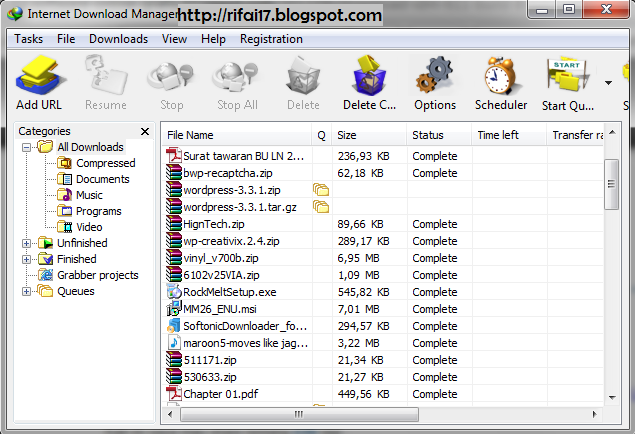Viewport: 635px width, 434px height.
Task: Click queue icon for wordpress-3.3.1.zip
Action: 321,190
